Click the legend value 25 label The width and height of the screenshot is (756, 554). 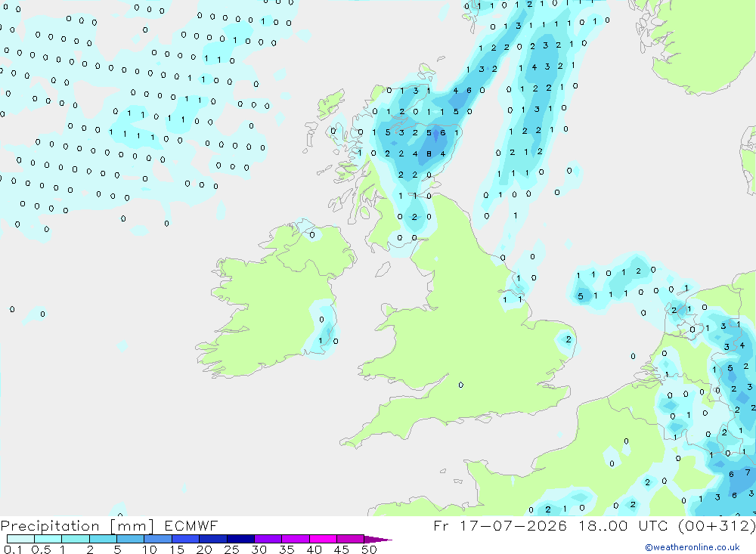click(x=231, y=549)
